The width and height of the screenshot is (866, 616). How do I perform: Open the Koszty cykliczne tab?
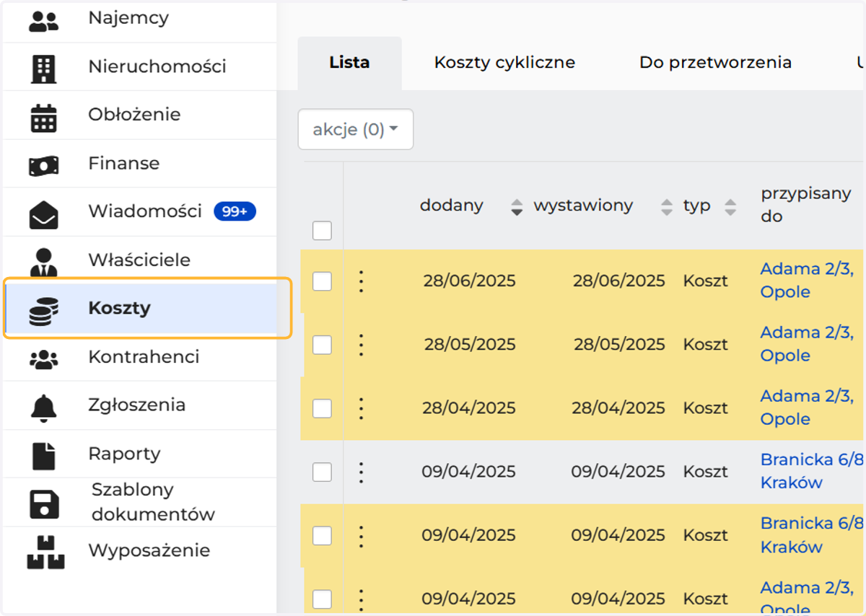[504, 63]
